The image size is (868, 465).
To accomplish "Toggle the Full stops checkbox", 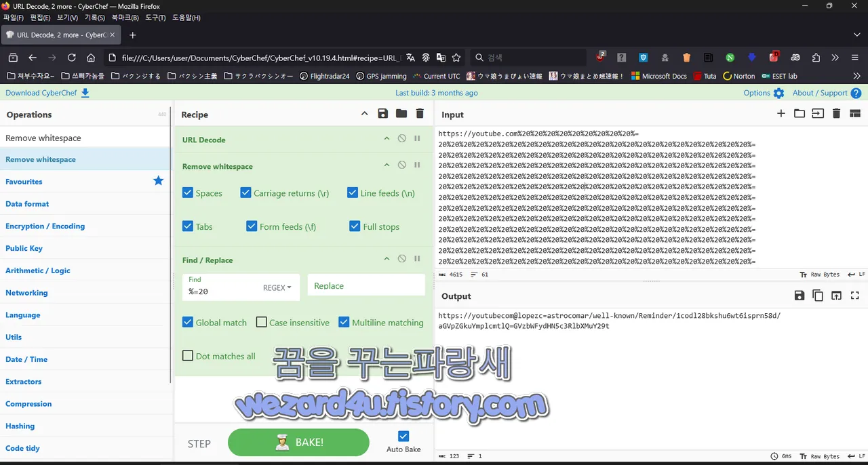I will (355, 226).
